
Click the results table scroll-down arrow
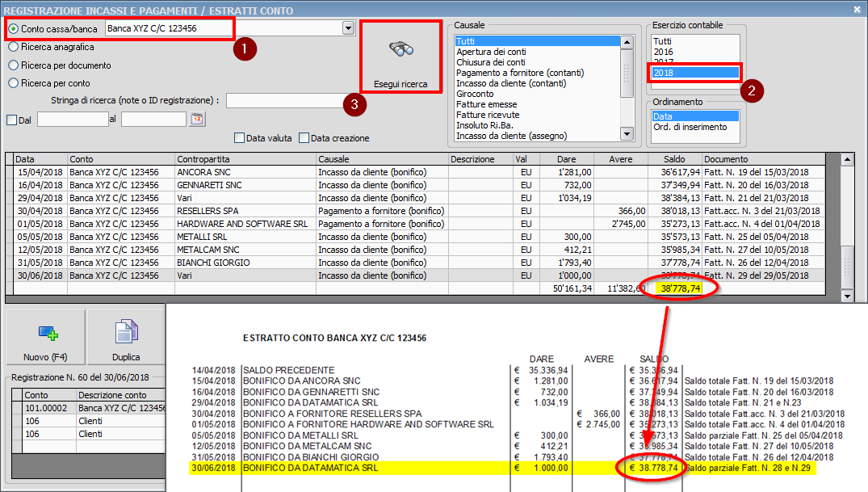coord(846,296)
